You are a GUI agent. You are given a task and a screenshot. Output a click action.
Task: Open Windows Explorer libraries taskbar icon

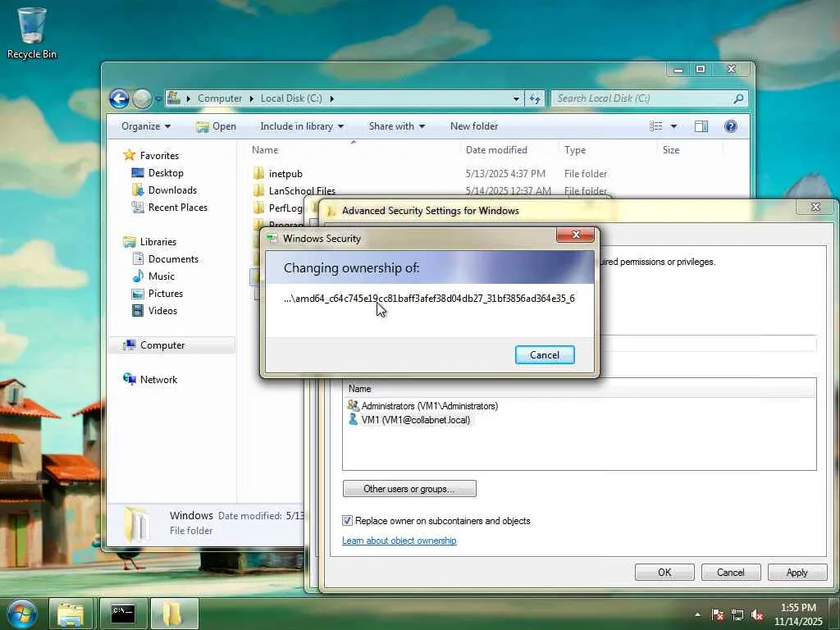pos(71,614)
